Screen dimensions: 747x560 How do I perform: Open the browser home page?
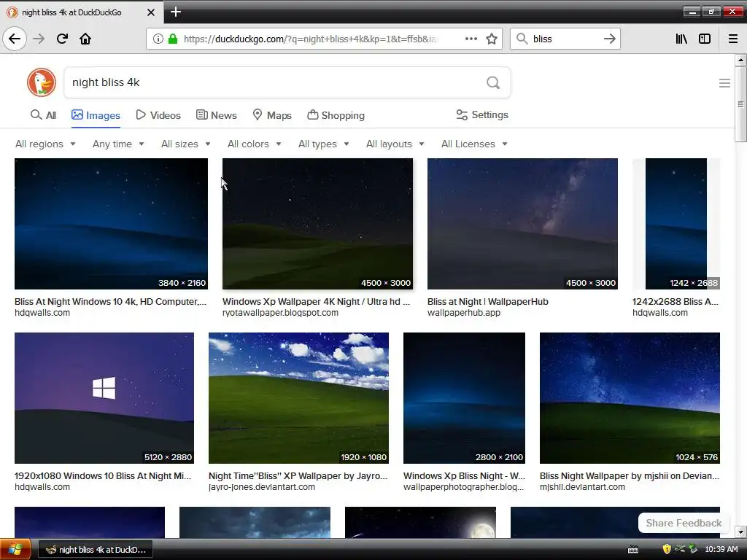coord(85,39)
